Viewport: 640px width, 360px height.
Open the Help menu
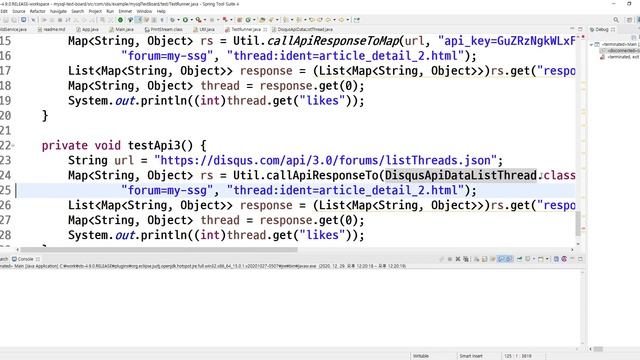pyautogui.click(x=161, y=11)
